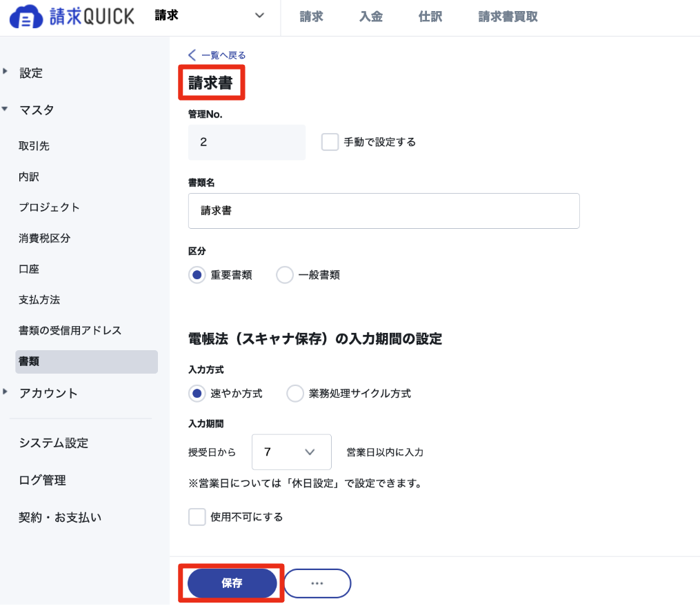The width and height of the screenshot is (700, 608).
Task: Click the 保存 button
Action: 232,583
